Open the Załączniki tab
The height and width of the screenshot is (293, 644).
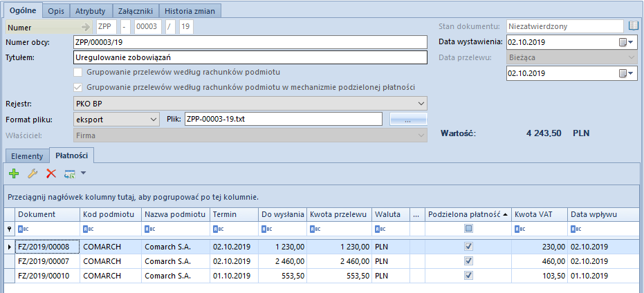pos(135,11)
